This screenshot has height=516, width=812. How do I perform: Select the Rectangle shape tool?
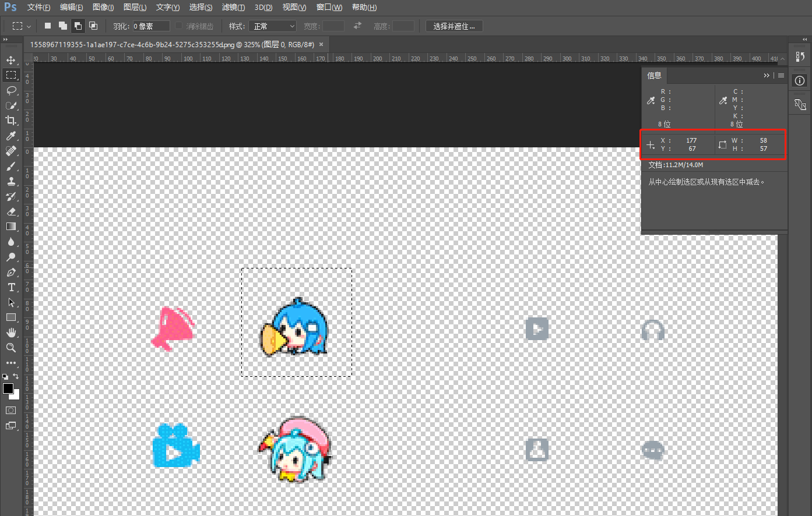(x=11, y=317)
